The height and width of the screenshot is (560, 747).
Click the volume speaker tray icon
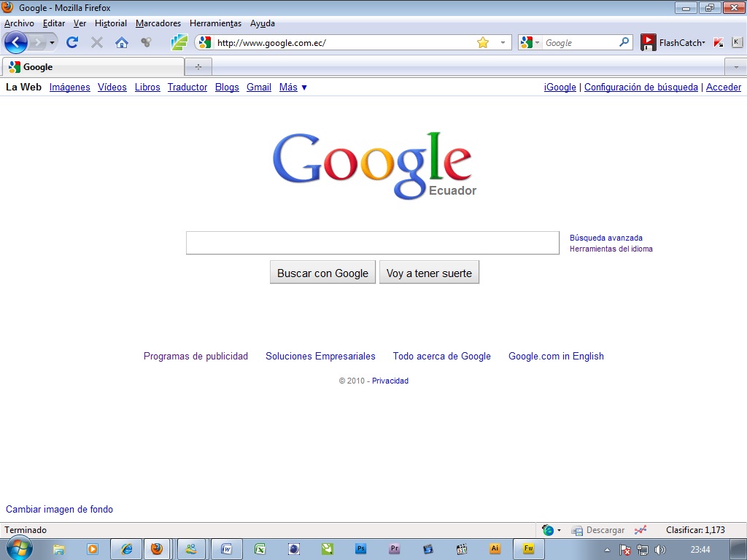[x=660, y=550]
